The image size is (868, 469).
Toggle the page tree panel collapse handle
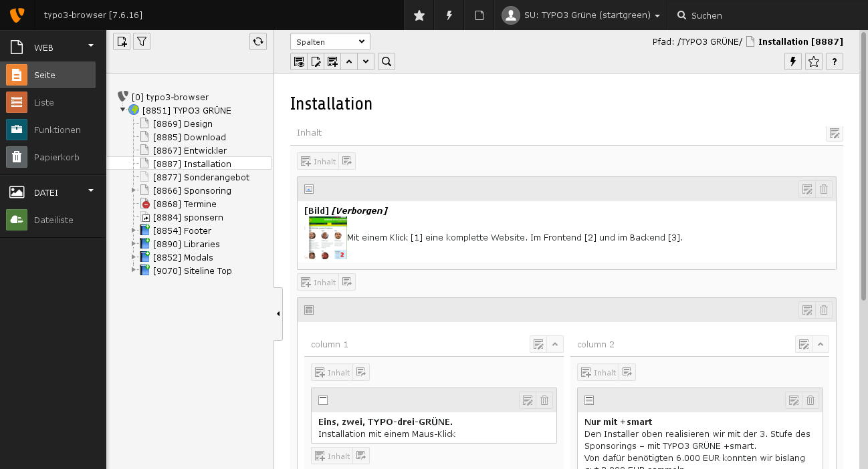point(278,314)
